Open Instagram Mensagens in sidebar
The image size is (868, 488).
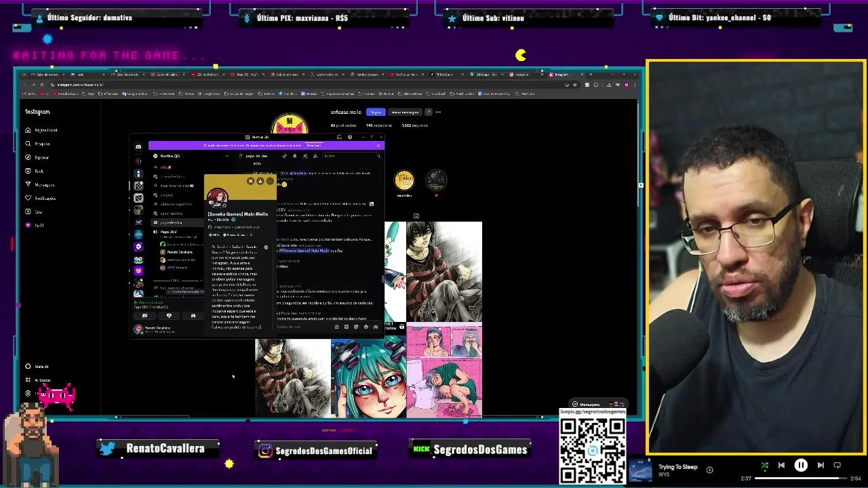point(40,184)
